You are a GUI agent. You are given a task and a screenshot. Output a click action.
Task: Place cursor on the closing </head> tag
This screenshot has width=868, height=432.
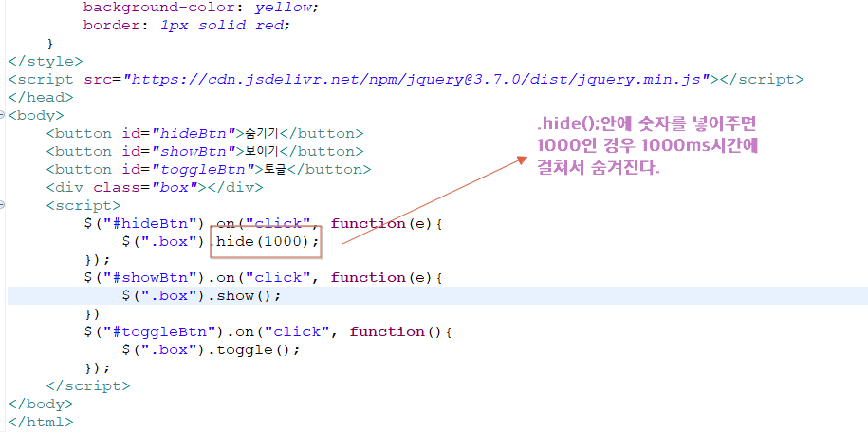(41, 97)
